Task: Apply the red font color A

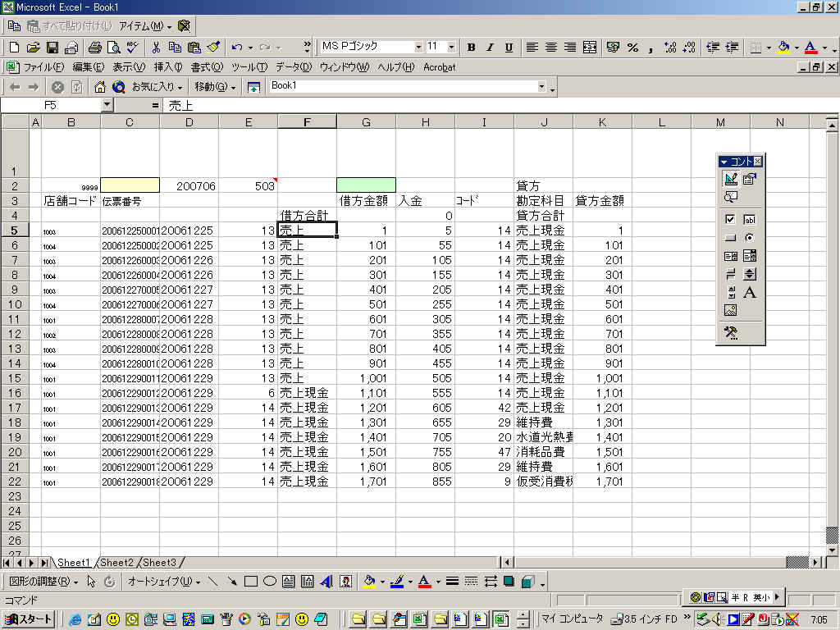Action: (810, 47)
